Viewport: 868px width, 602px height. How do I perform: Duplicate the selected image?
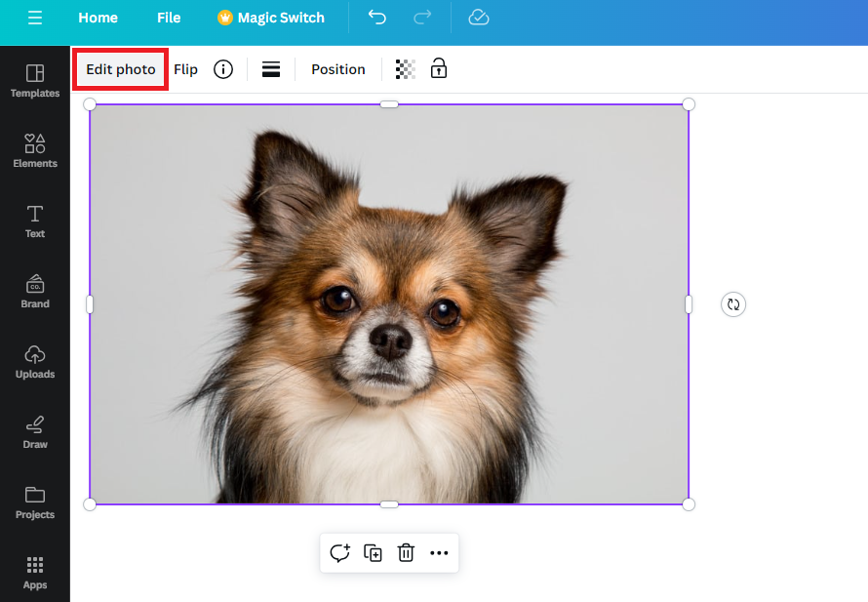[x=373, y=552]
